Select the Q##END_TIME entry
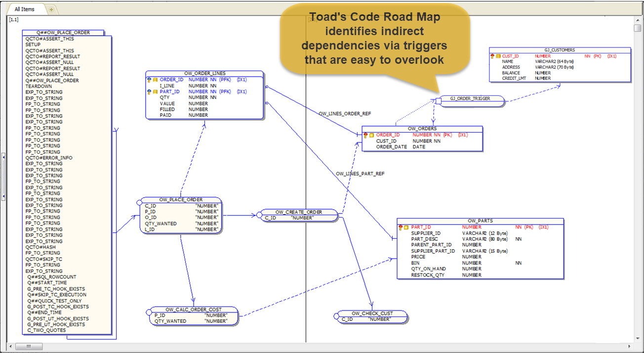Screen dimensions: 644x353 tap(44, 312)
